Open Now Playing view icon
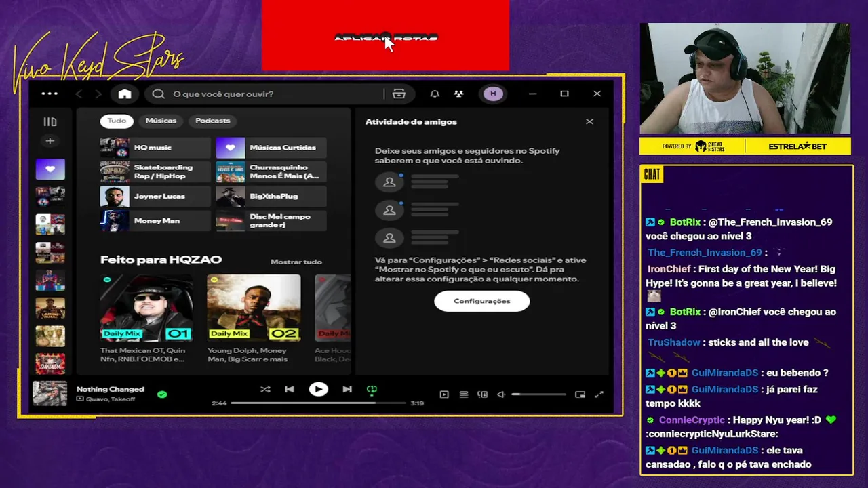This screenshot has height=488, width=868. (444, 394)
